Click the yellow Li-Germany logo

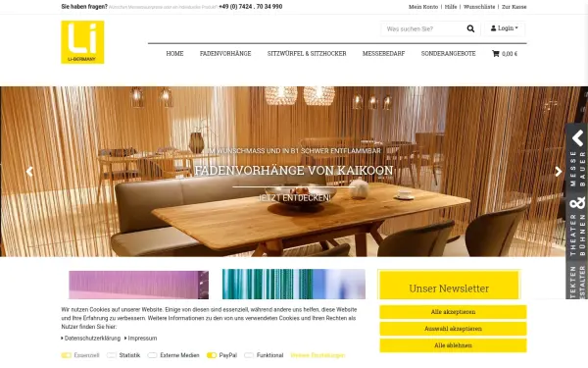[x=82, y=42]
